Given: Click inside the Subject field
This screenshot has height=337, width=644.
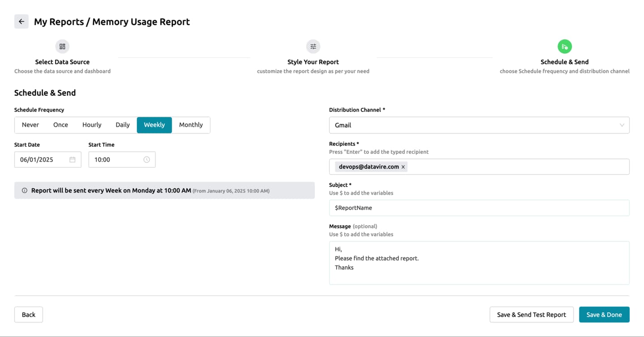Looking at the screenshot, I should point(479,207).
